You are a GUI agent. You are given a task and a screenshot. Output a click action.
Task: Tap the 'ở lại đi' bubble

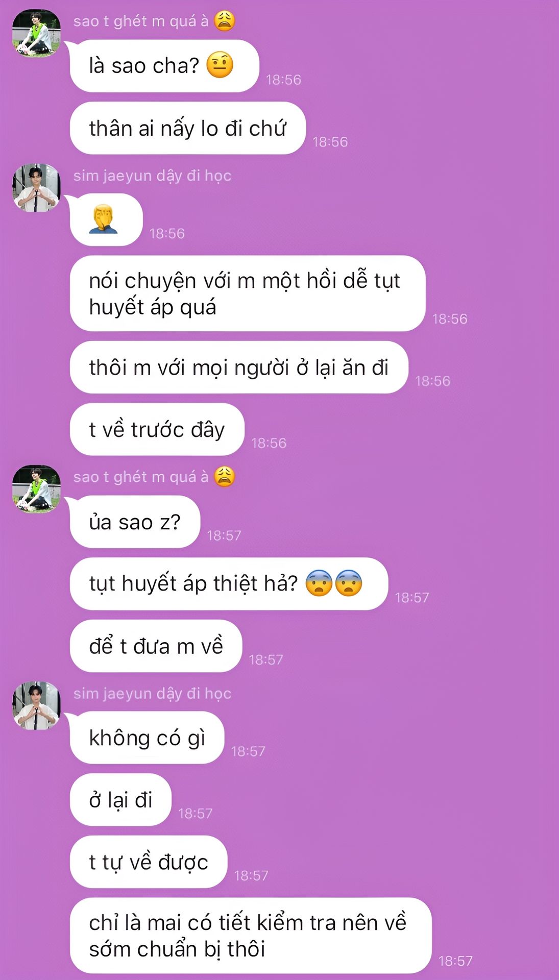pos(120,800)
